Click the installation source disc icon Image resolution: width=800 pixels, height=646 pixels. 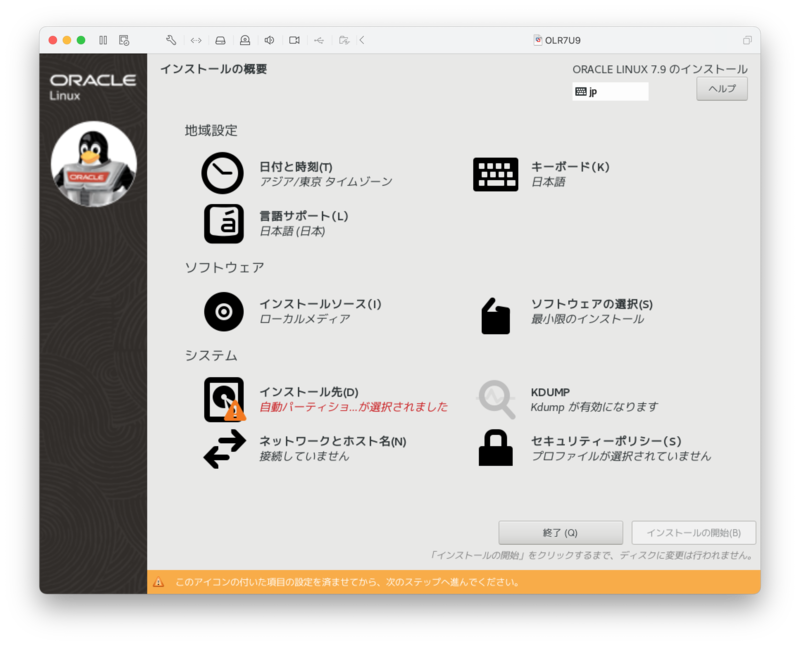[x=223, y=311]
